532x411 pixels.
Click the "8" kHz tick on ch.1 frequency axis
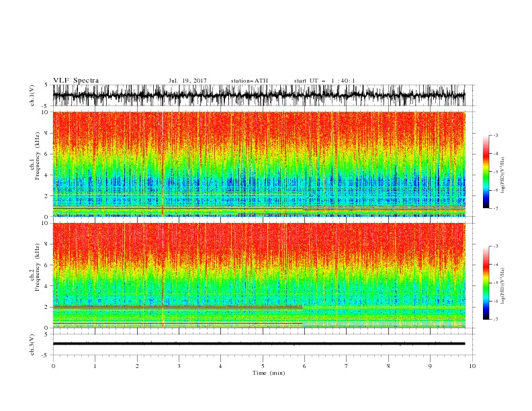click(x=47, y=133)
